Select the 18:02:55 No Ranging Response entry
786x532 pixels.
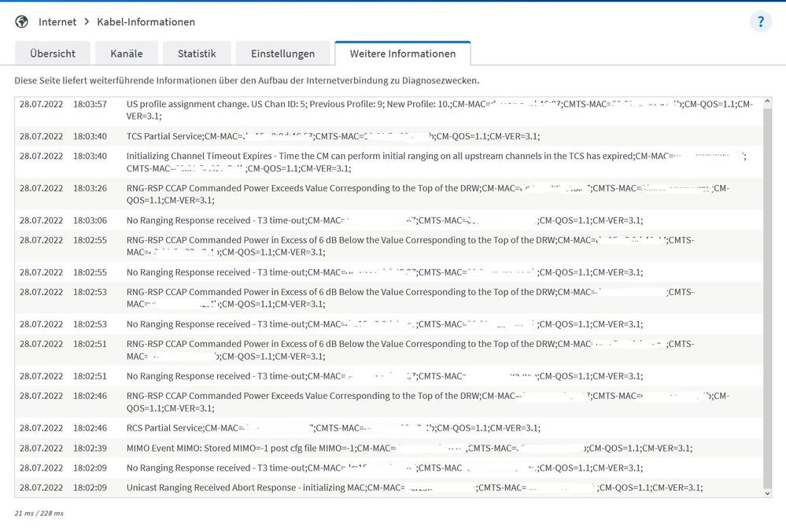coord(389,272)
